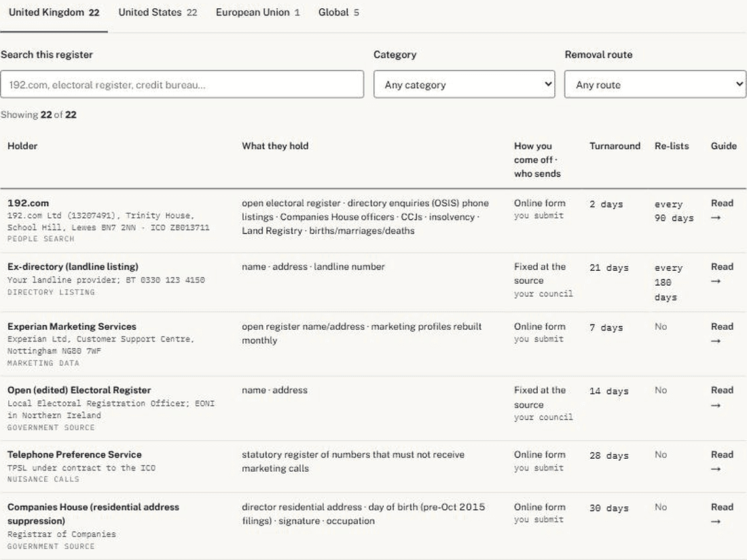
Task: Open the Global tab
Action: pos(339,12)
